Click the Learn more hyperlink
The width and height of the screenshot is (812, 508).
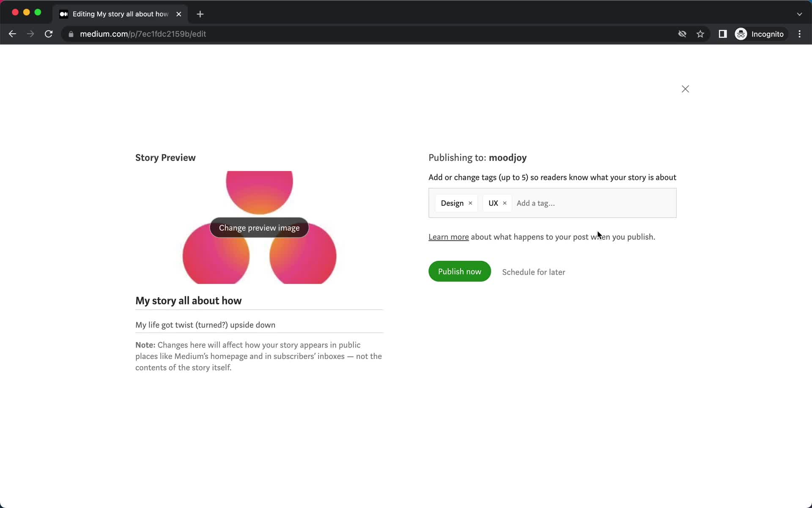[448, 237]
